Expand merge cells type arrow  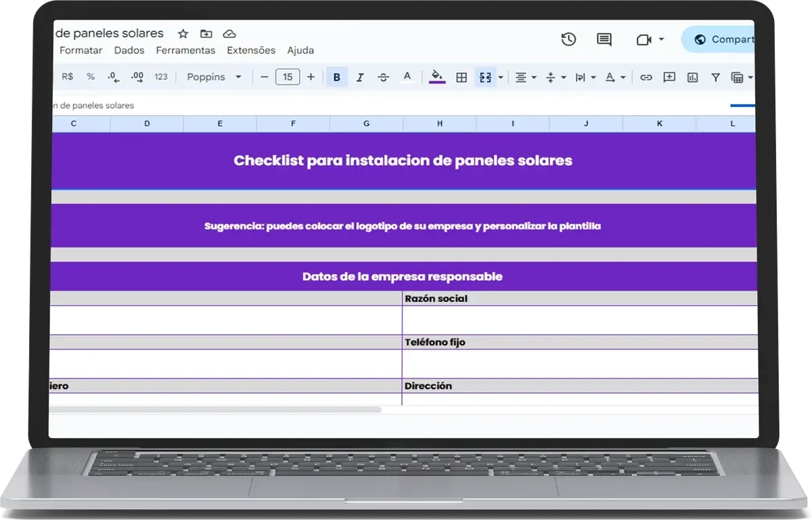[x=501, y=77]
